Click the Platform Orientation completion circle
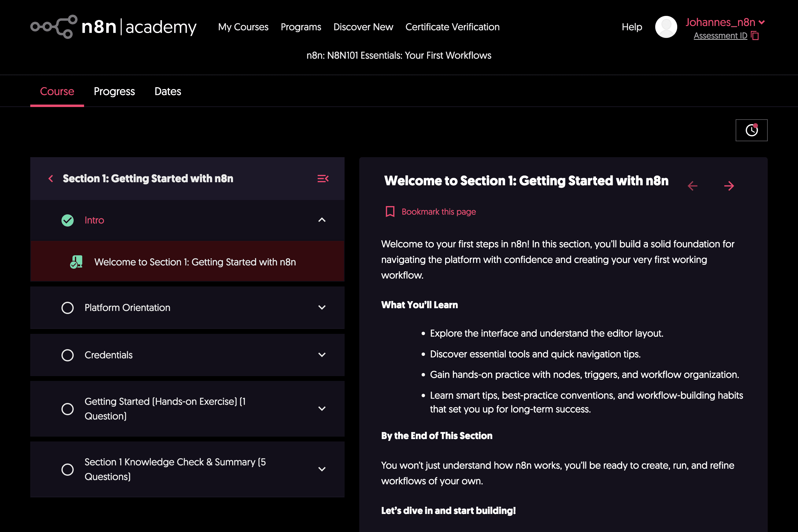This screenshot has height=532, width=798. tap(68, 308)
